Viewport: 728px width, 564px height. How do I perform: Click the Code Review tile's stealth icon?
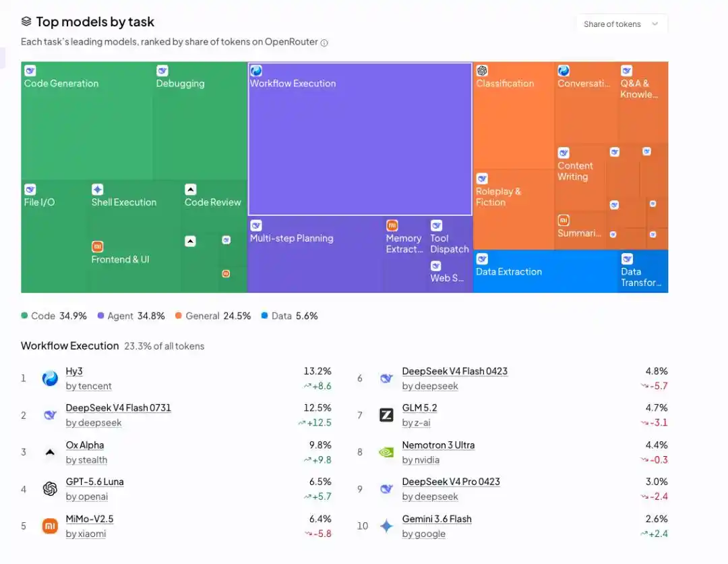(190, 190)
